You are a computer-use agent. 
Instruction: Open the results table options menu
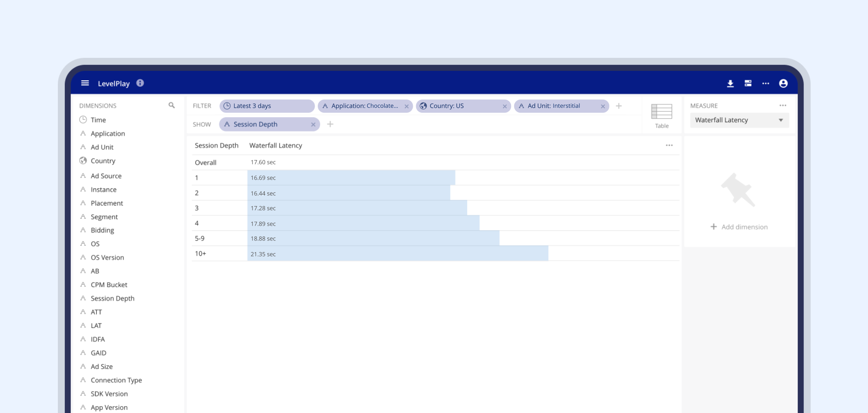669,145
